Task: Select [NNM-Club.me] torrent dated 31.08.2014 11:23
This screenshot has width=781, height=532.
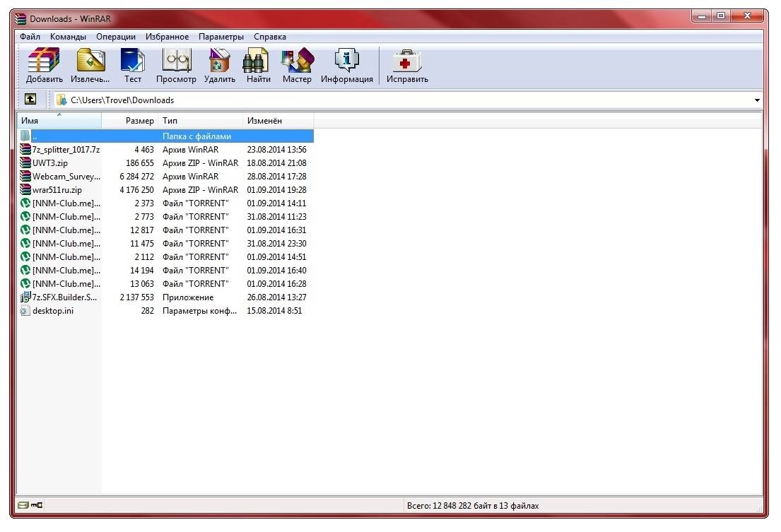Action: [x=66, y=216]
